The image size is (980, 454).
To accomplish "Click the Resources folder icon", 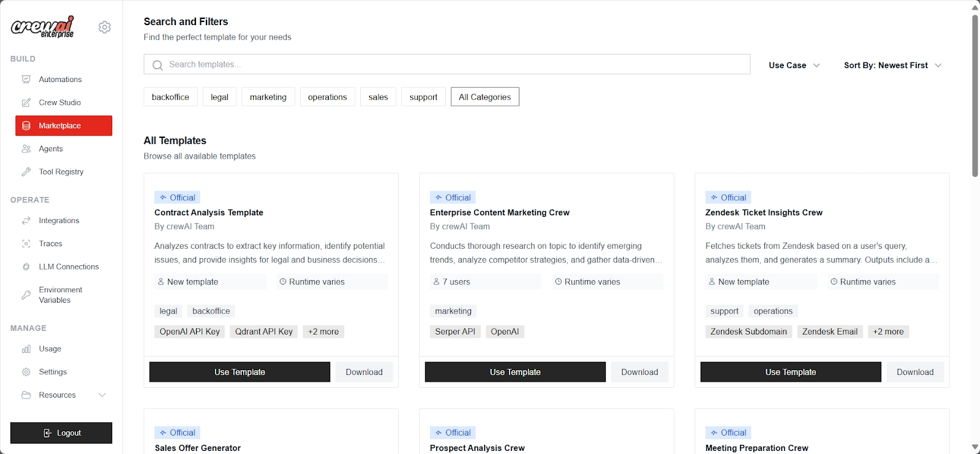I will [26, 395].
